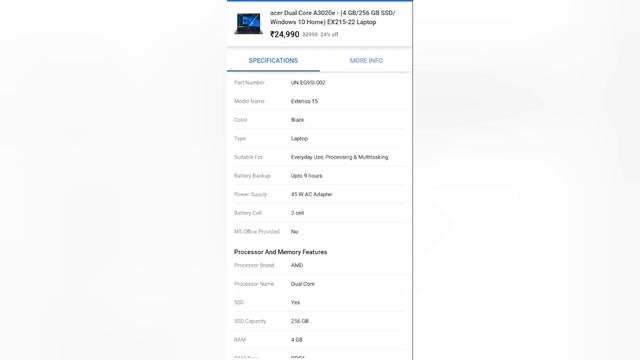Select the 'Laptop' type value
Image resolution: width=640 pixels, height=360 pixels.
click(x=299, y=138)
